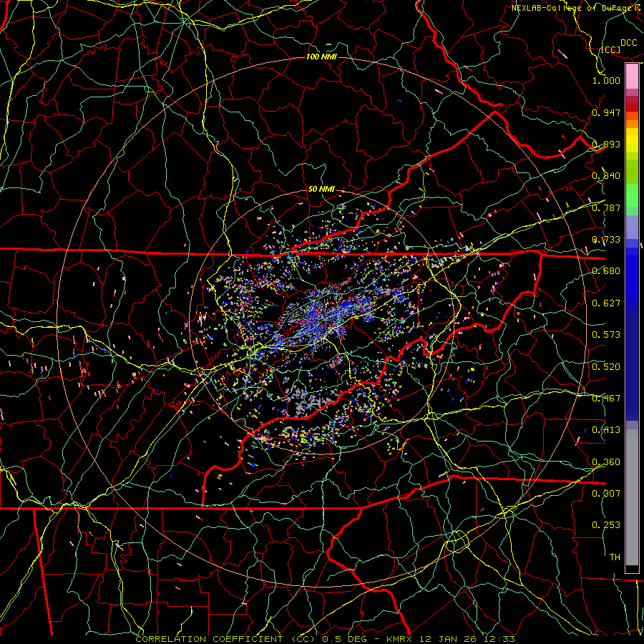The image size is (644, 644).
Task: Select the 0.627 legend value
Action: pyautogui.click(x=606, y=303)
